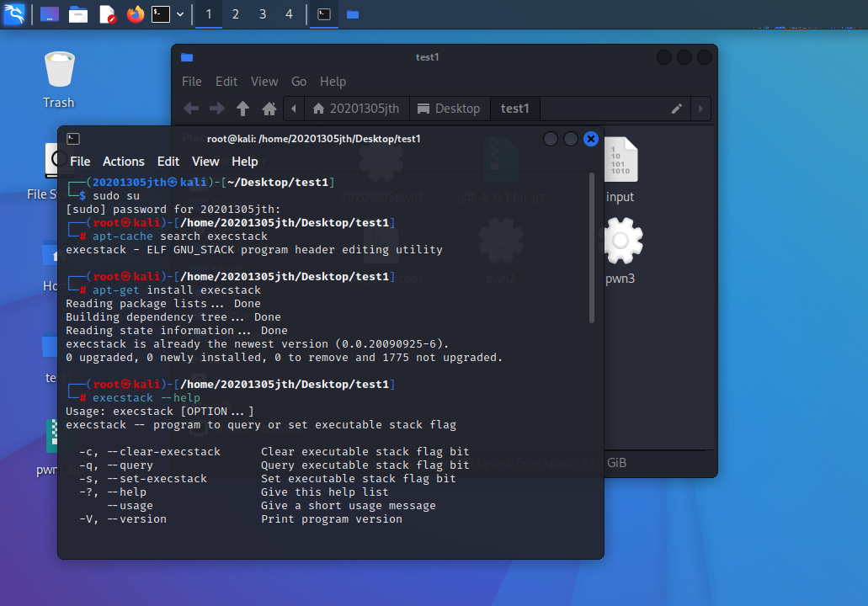Select Desktop path bar button

[449, 109]
